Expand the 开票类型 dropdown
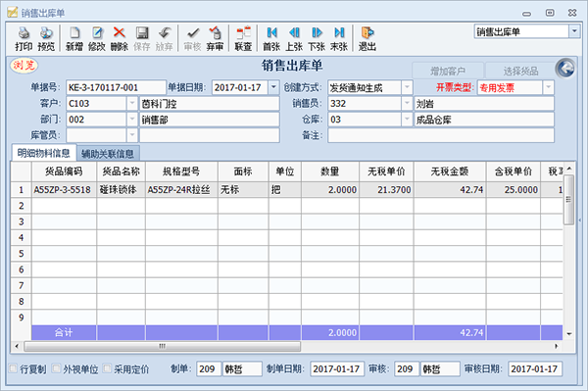Viewport: 588px width, 391px height. tap(548, 87)
